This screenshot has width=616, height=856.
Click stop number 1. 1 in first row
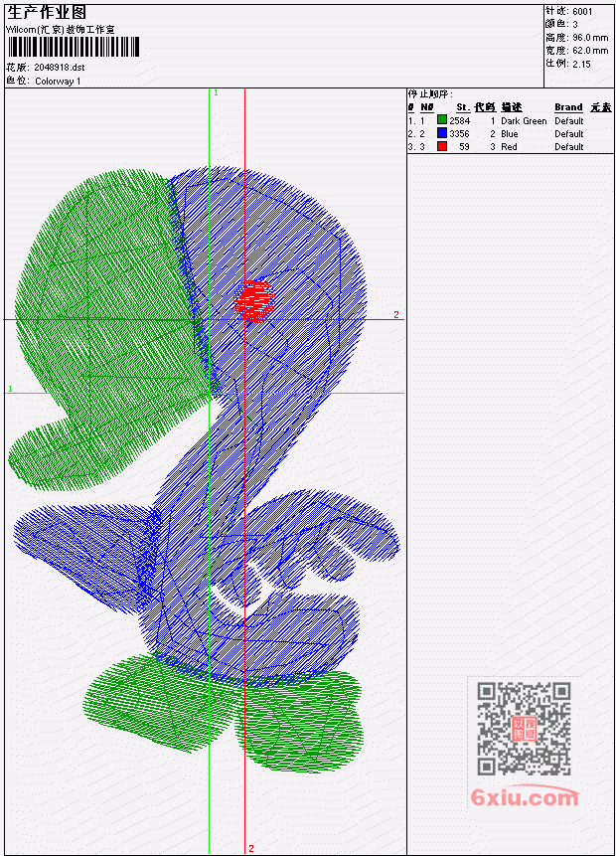click(x=416, y=120)
